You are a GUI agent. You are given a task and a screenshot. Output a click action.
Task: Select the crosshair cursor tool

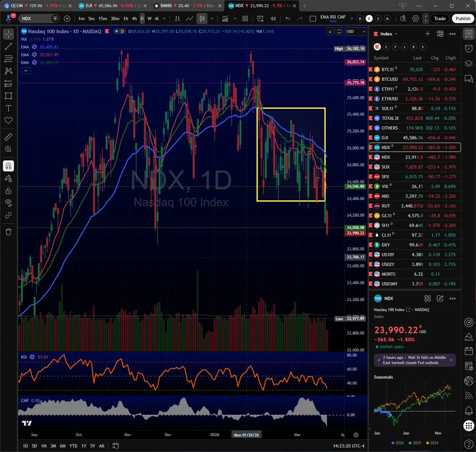coord(8,34)
